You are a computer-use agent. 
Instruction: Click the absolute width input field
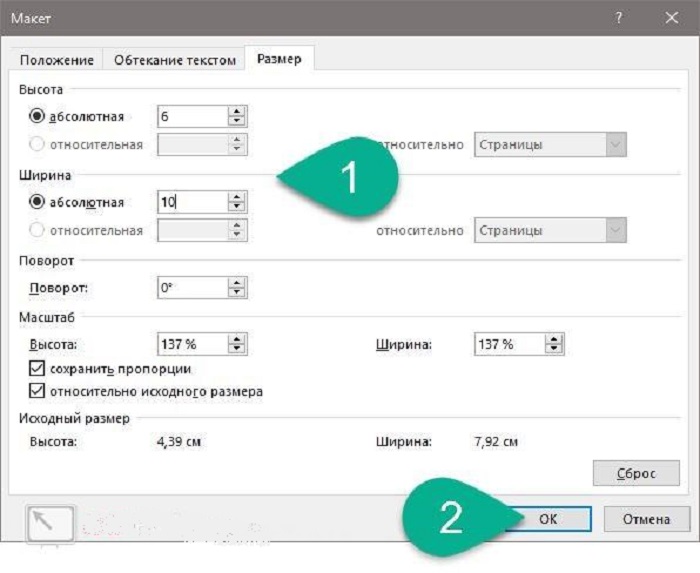tap(191, 202)
